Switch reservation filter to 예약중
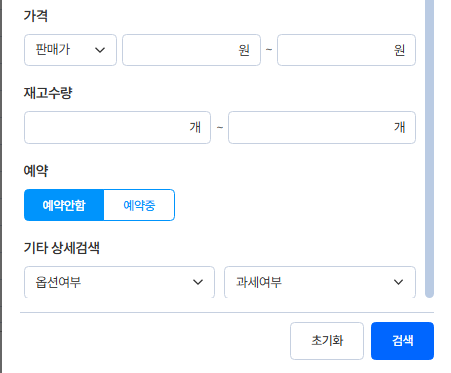The height and width of the screenshot is (373, 451). [x=139, y=205]
